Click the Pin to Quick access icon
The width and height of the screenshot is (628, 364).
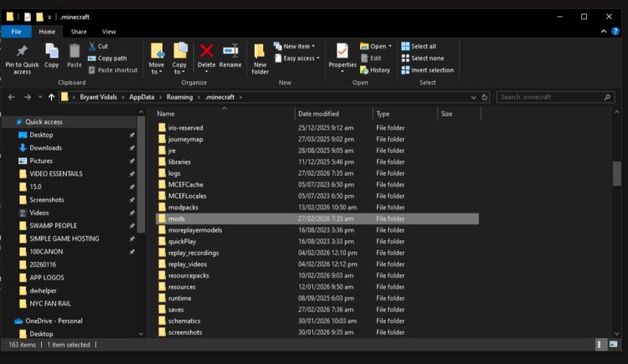pyautogui.click(x=22, y=57)
